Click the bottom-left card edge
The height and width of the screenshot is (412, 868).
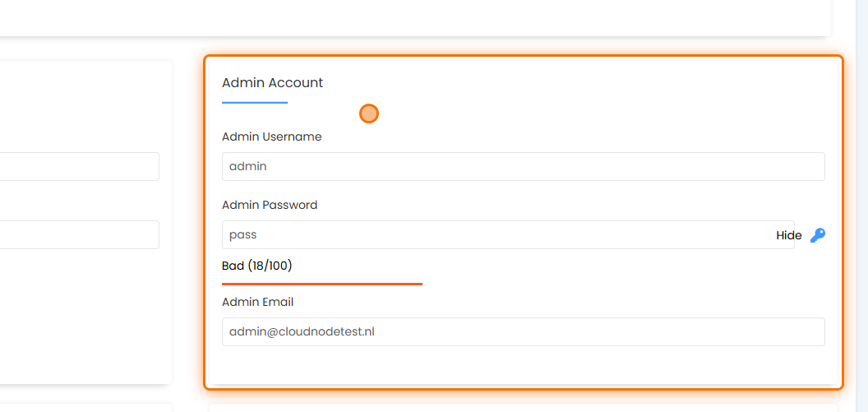pyautogui.click(x=82, y=408)
